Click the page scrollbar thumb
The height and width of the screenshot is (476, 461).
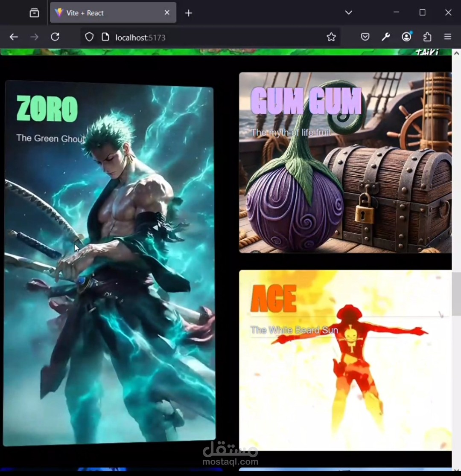456,294
